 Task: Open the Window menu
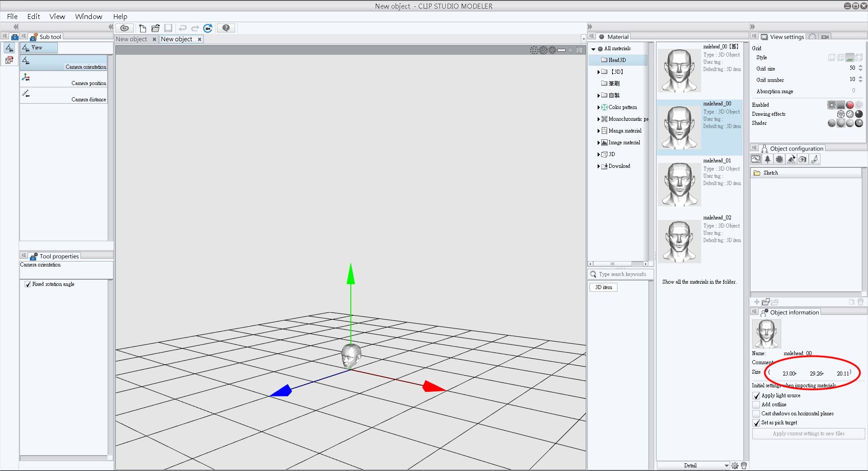(x=89, y=16)
